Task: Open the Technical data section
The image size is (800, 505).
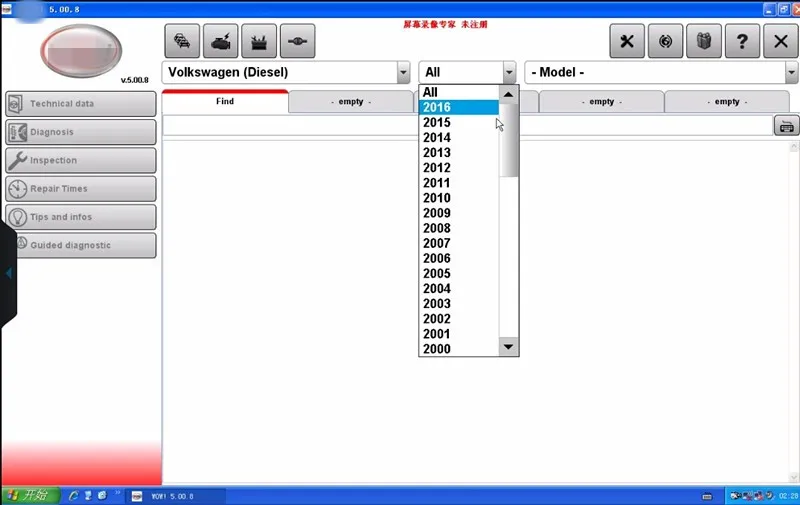Action: point(81,104)
